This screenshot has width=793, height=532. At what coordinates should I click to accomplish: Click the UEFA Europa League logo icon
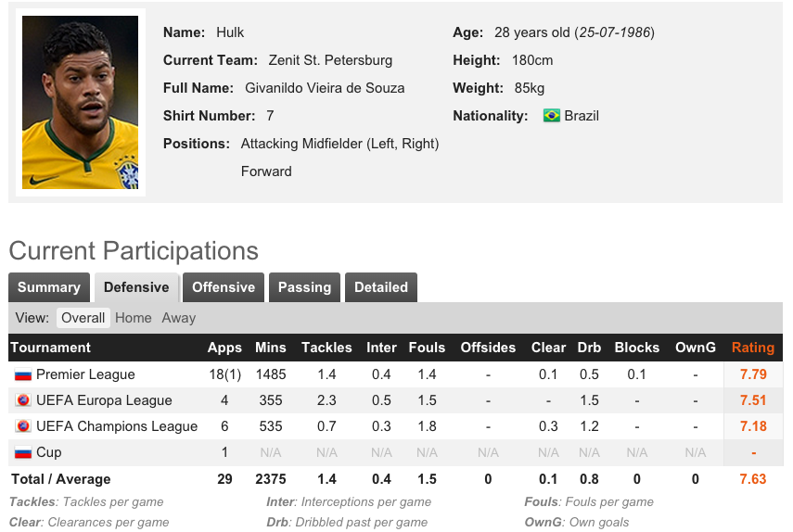pyautogui.click(x=23, y=400)
